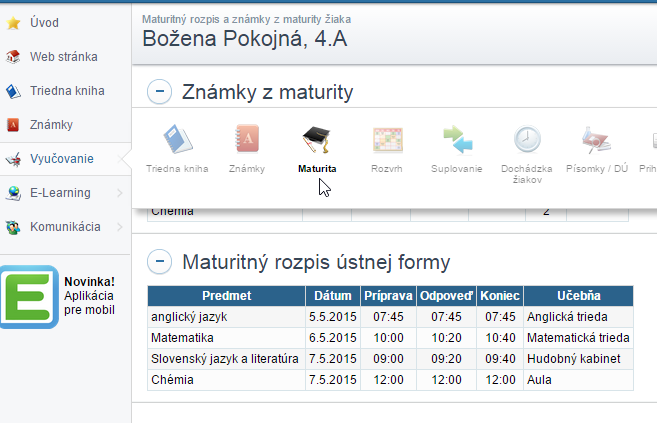Open the Triedna kniha notebook icon in submenu
Screen dimensions: 657x423
click(x=178, y=139)
